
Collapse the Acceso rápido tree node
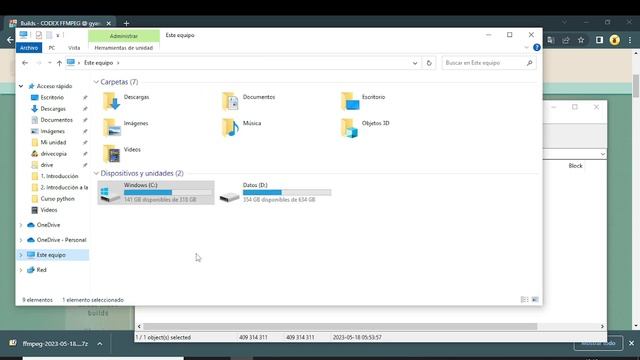coord(21,86)
